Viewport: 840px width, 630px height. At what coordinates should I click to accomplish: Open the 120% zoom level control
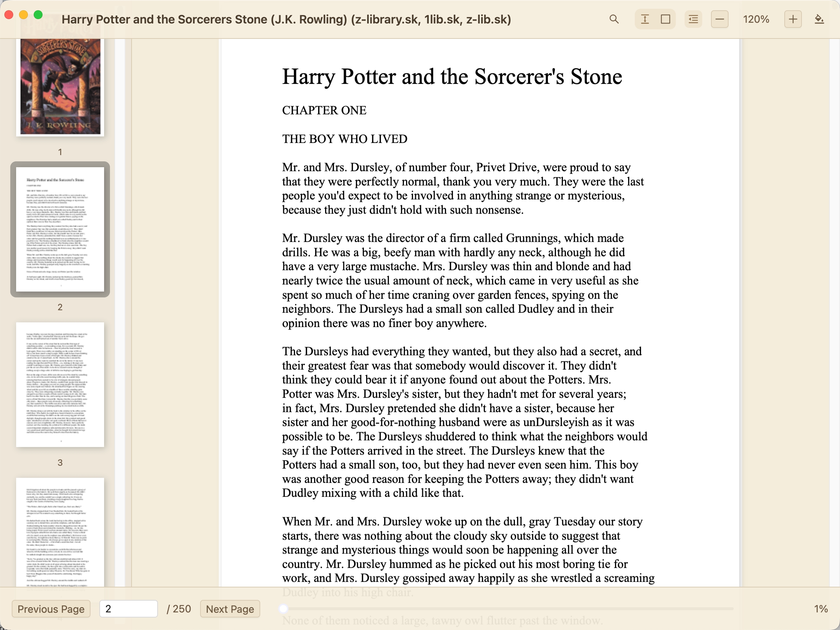click(x=756, y=19)
